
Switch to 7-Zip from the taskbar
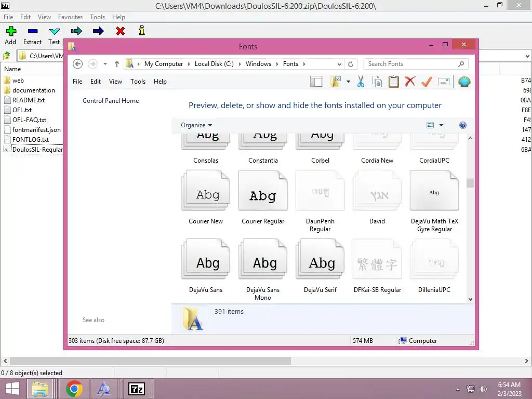137,389
